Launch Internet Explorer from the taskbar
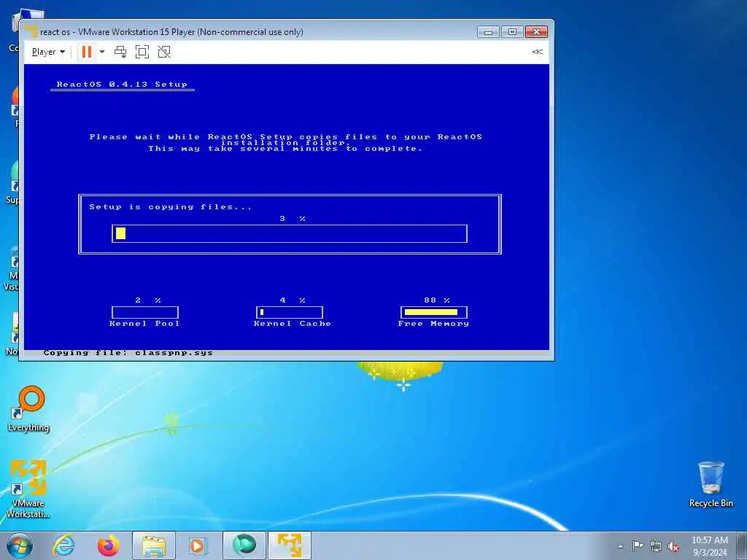 click(64, 545)
